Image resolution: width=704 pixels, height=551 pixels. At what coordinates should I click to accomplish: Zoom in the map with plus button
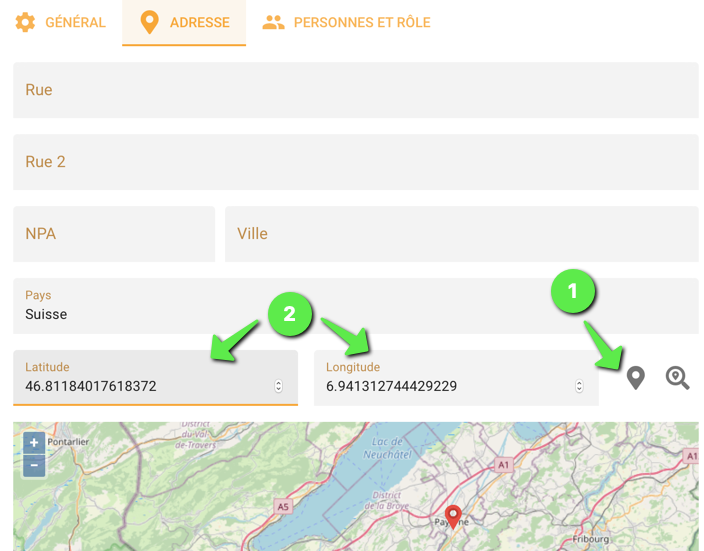(x=34, y=443)
